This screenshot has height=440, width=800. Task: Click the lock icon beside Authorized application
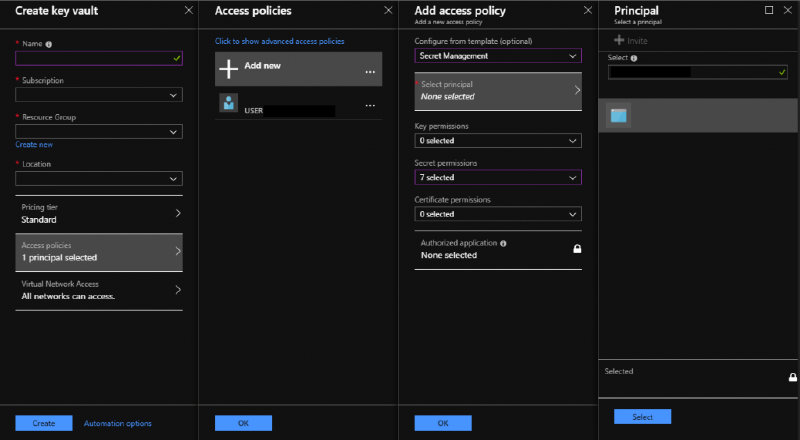point(577,249)
